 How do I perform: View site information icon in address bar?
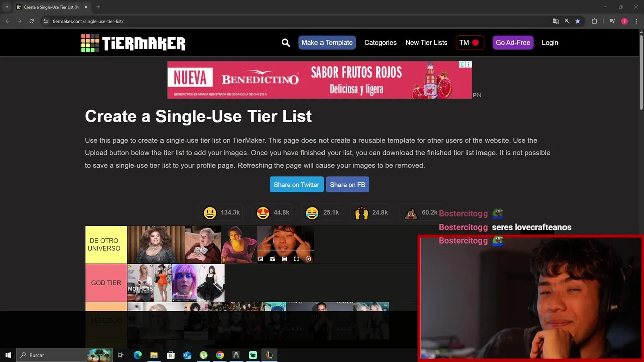46,21
